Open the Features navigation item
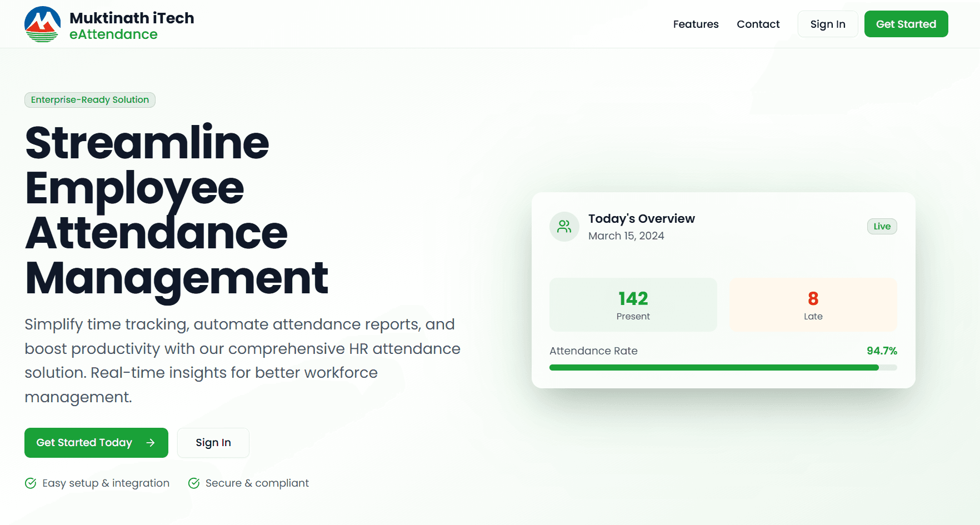Image resolution: width=980 pixels, height=525 pixels. click(x=696, y=24)
